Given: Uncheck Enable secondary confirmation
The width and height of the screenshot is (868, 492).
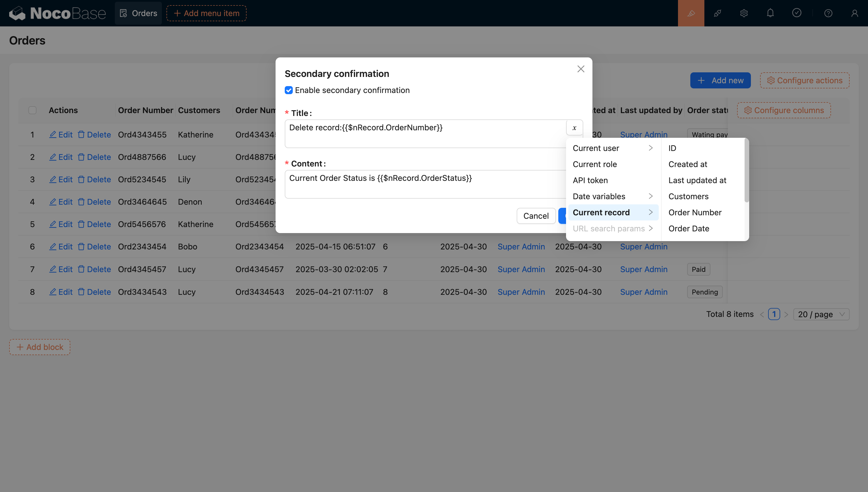Looking at the screenshot, I should tap(288, 90).
